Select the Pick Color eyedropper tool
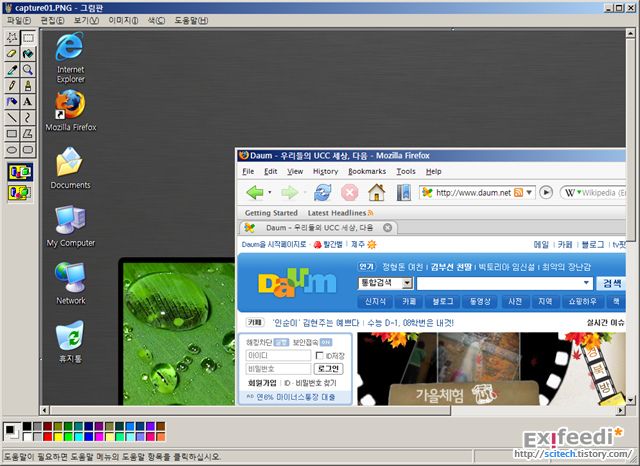The width and height of the screenshot is (640, 466). pyautogui.click(x=12, y=70)
